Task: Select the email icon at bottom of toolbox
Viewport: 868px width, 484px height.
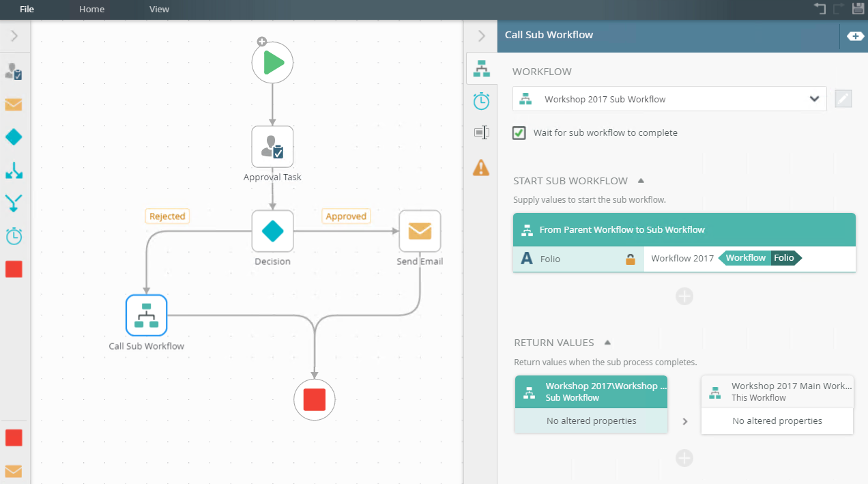Action: 14,471
